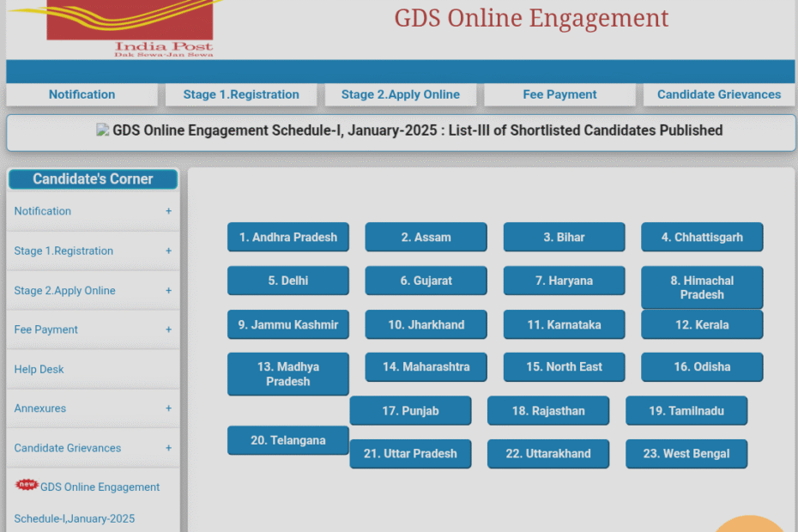Select the Candidate's Corner header
798x532 pixels.
(x=94, y=179)
